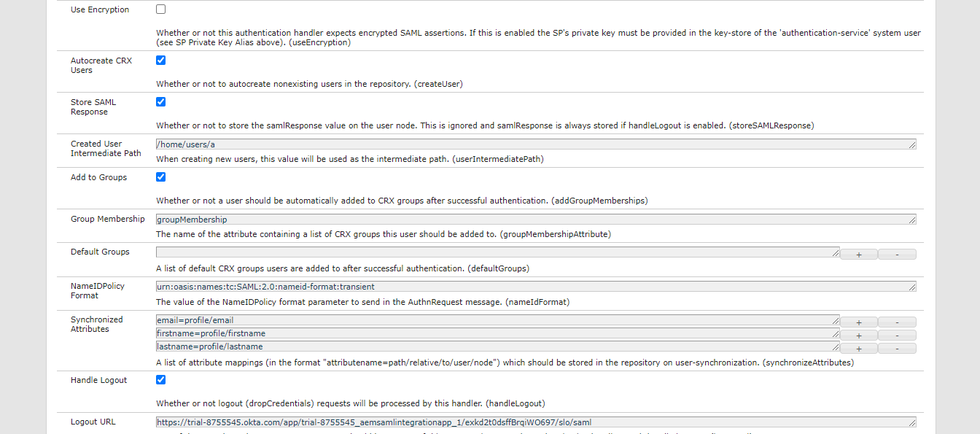This screenshot has width=980, height=434.
Task: Add another Synchronized Attributes row
Action: [x=858, y=321]
